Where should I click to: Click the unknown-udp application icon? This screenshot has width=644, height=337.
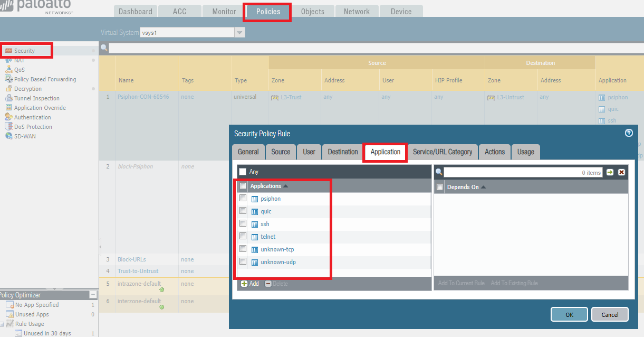pos(255,263)
